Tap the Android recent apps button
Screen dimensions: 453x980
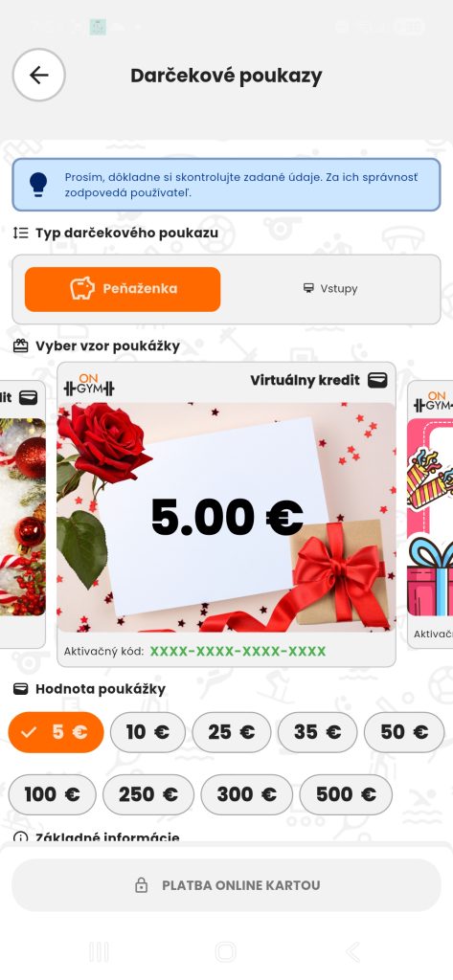pyautogui.click(x=99, y=952)
